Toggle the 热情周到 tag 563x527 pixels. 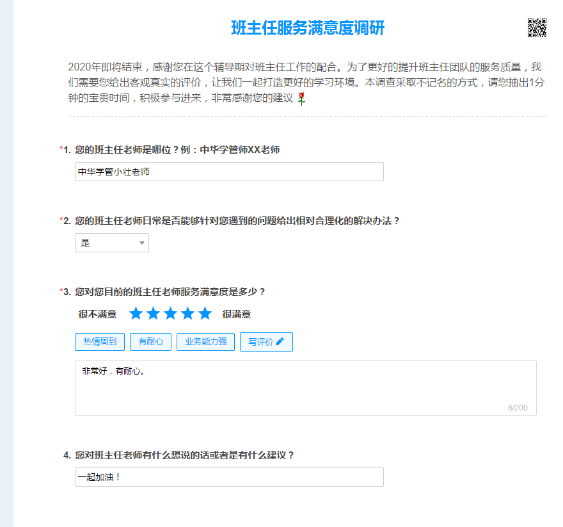pos(100,342)
